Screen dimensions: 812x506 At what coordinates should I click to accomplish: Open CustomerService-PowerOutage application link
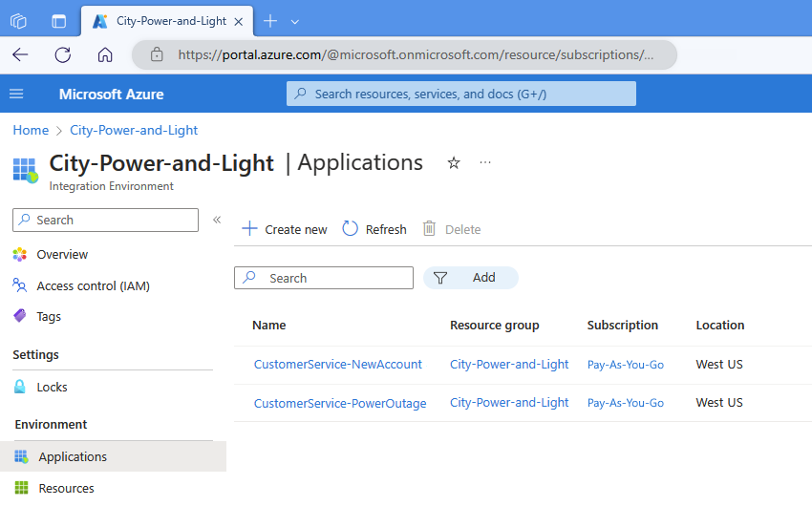click(339, 403)
